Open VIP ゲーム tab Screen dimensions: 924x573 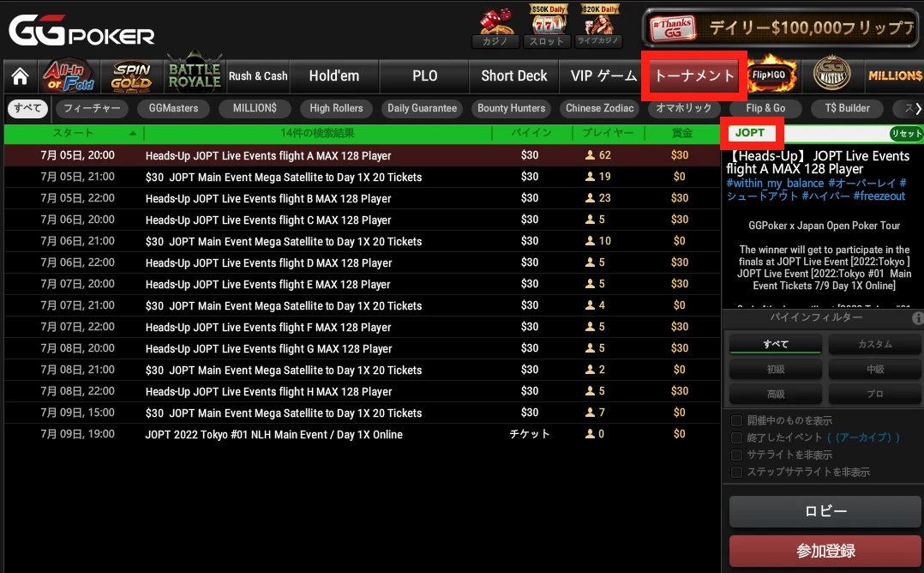tap(603, 76)
